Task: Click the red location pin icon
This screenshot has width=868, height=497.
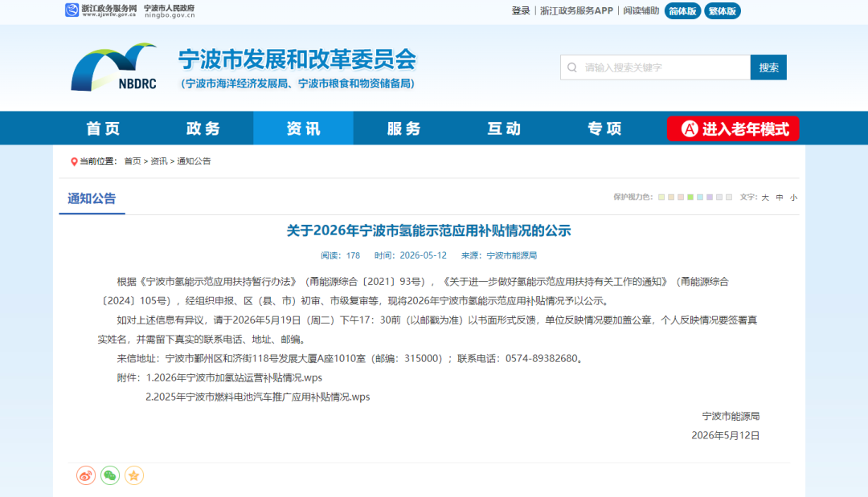Action: [74, 161]
